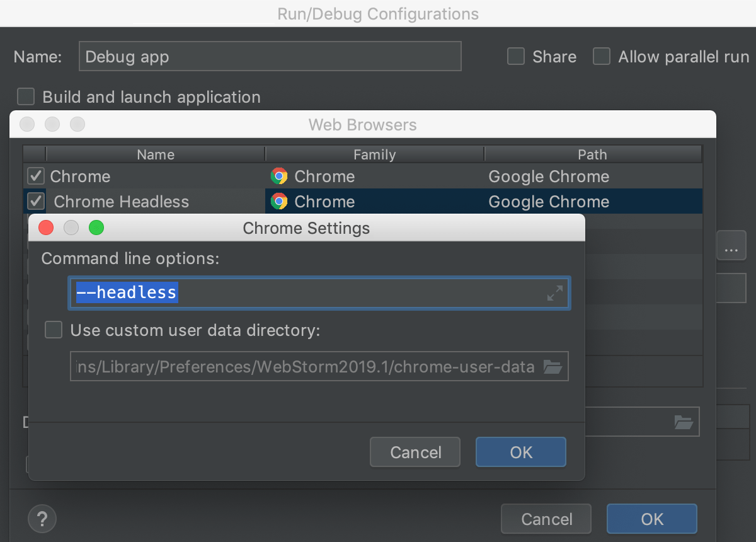Select the --headless command line options text
Viewport: 756px width, 542px height.
126,292
